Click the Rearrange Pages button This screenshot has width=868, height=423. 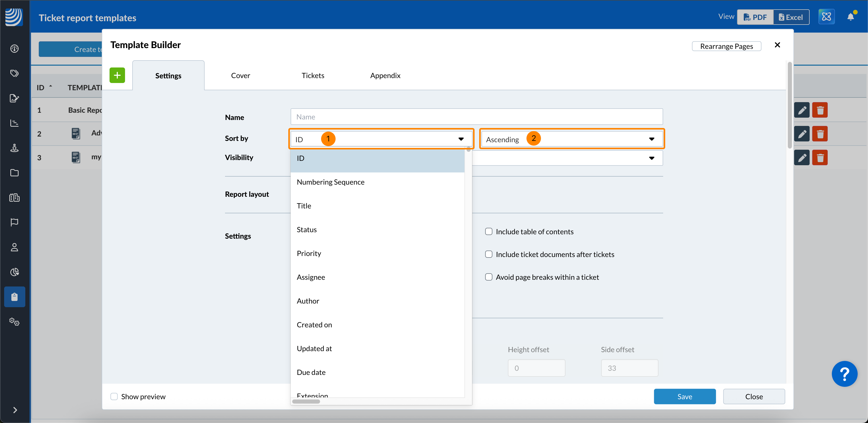point(726,46)
